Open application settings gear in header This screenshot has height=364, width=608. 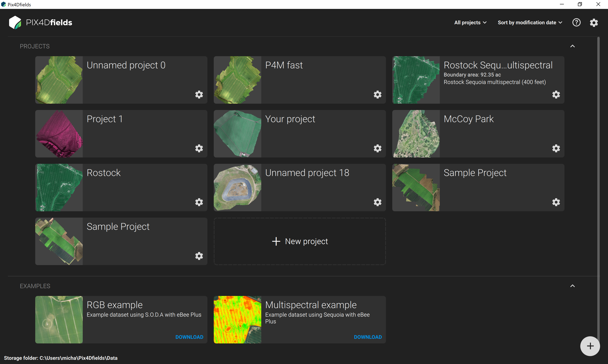(594, 23)
